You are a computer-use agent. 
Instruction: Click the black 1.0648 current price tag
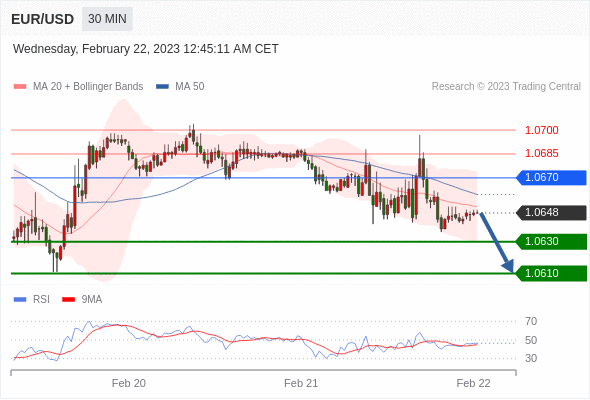click(x=551, y=213)
